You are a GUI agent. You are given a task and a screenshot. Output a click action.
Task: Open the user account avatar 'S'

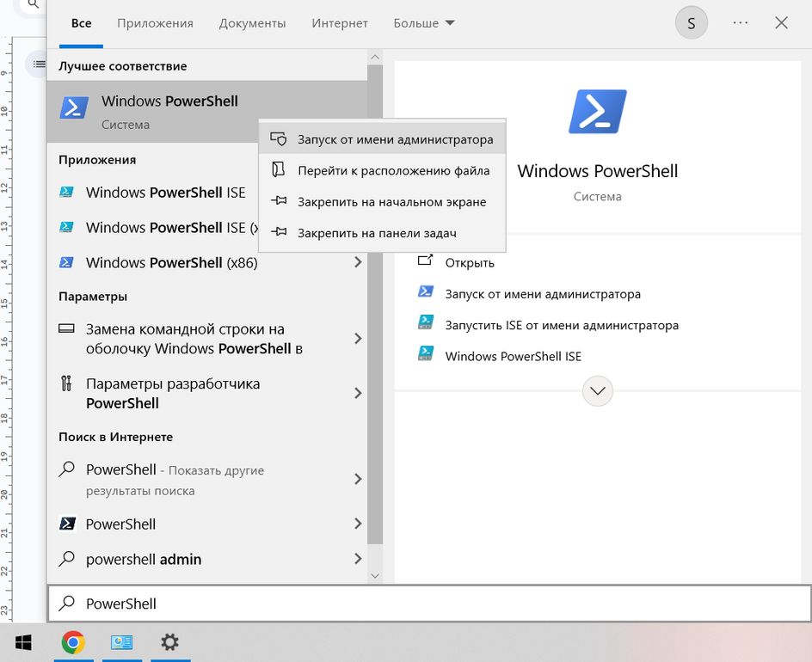[x=692, y=22]
